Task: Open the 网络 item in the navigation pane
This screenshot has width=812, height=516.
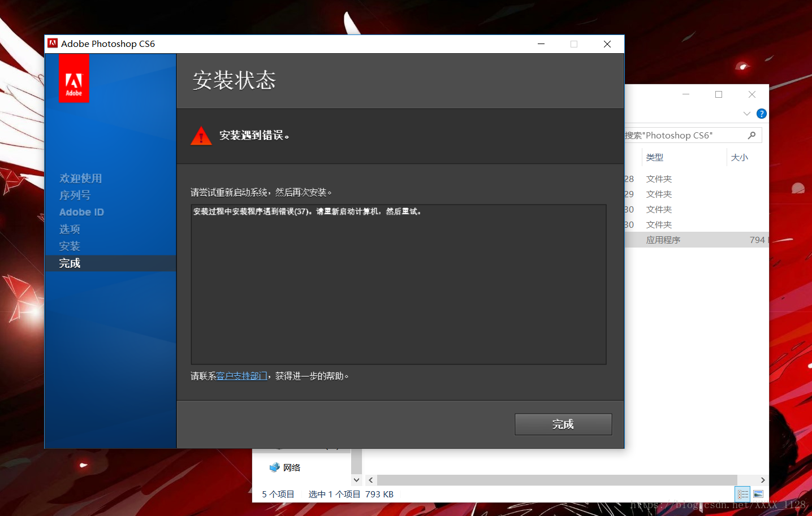Action: click(x=292, y=468)
